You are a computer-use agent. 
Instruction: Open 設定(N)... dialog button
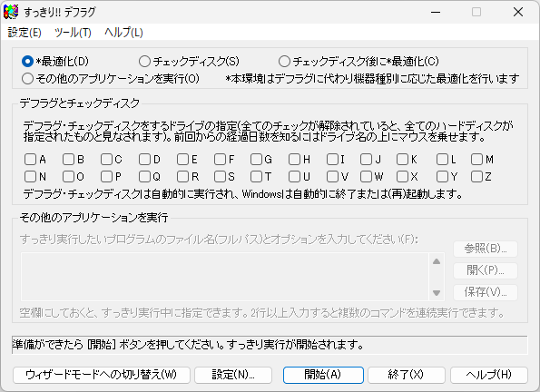point(233,375)
